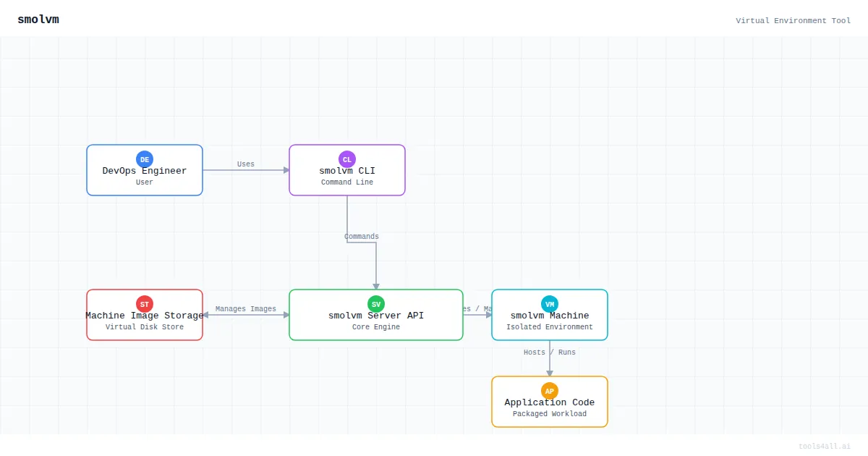Select the smolvm Server API title
This screenshot has width=868, height=456.
tap(376, 316)
